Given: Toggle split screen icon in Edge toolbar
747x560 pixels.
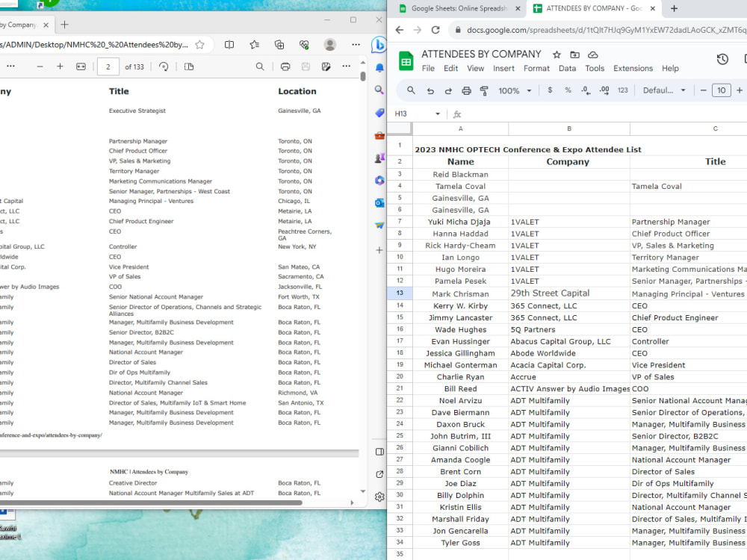Looking at the screenshot, I should tap(229, 45).
